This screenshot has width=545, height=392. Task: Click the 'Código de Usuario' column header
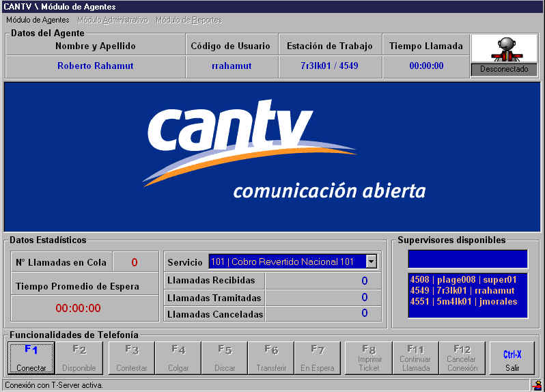pos(230,46)
